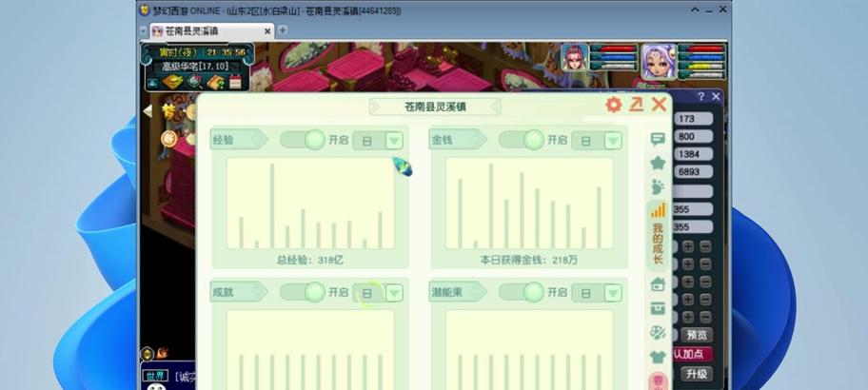
Task: Select the 金钱 section label
Action: [457, 140]
